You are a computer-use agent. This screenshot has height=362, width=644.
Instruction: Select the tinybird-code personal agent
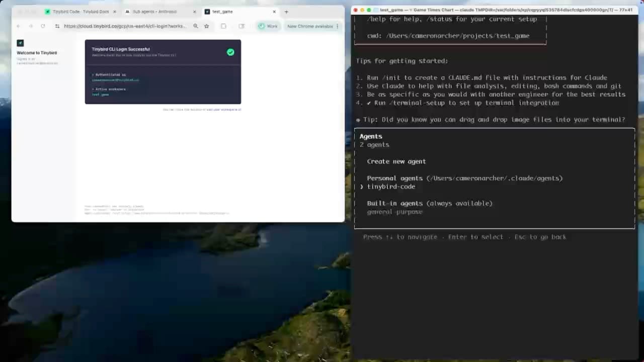pyautogui.click(x=391, y=187)
